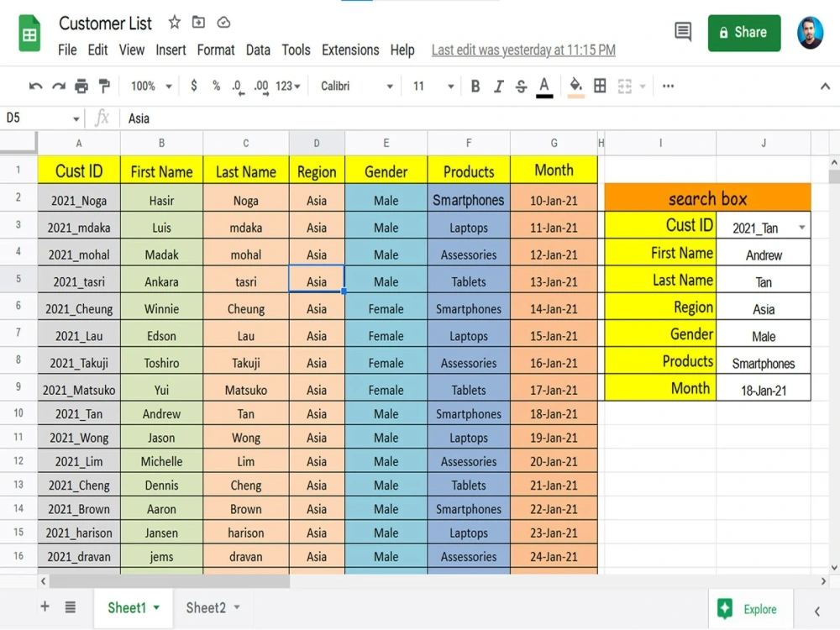The width and height of the screenshot is (840, 630).
Task: Star the Customer List document
Action: pos(174,23)
